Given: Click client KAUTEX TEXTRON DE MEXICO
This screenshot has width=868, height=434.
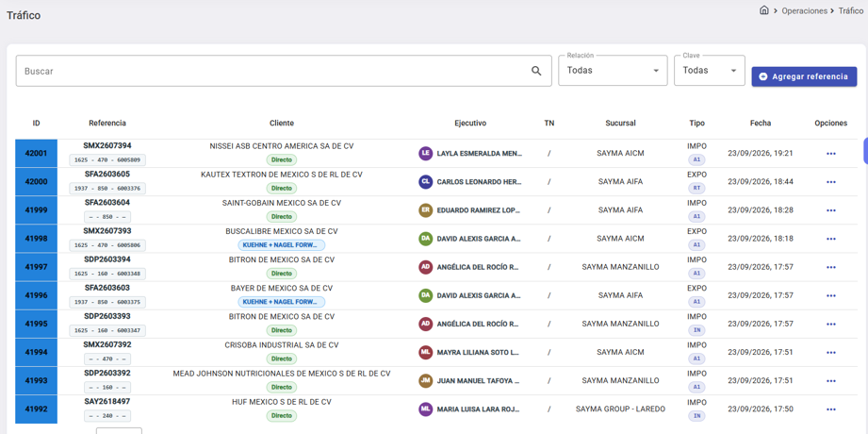Looking at the screenshot, I should click(281, 174).
